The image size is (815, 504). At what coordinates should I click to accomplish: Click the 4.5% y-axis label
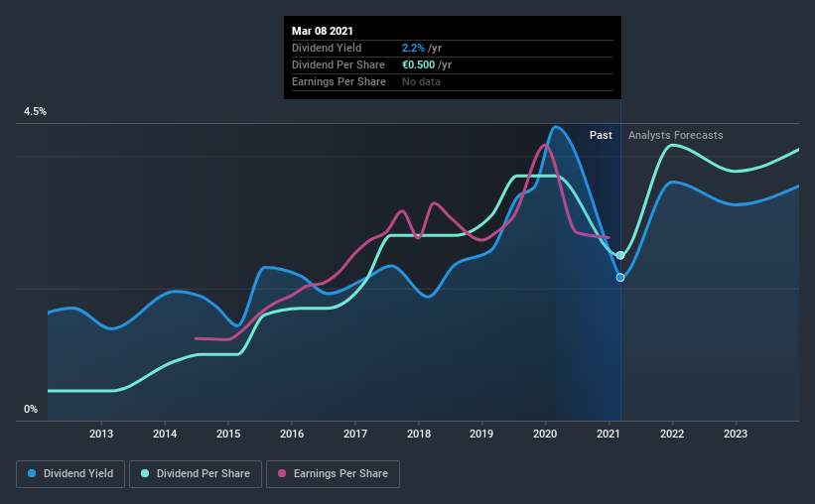point(35,112)
